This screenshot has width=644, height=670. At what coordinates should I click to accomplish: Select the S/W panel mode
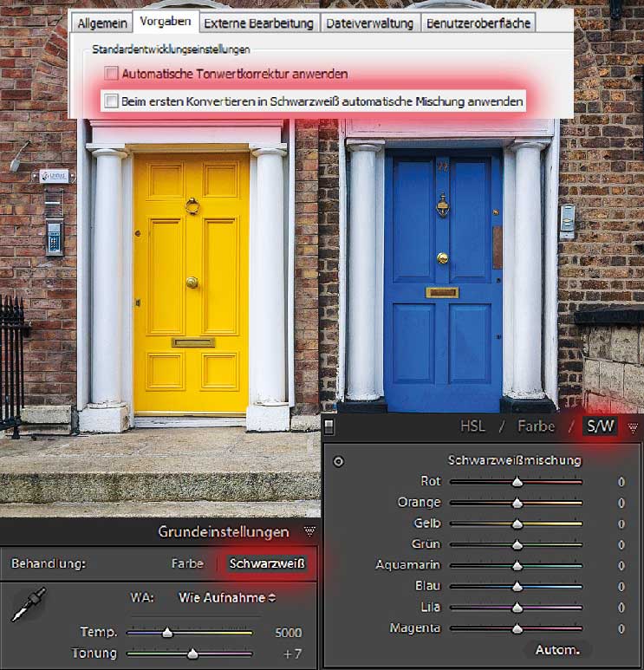click(601, 426)
